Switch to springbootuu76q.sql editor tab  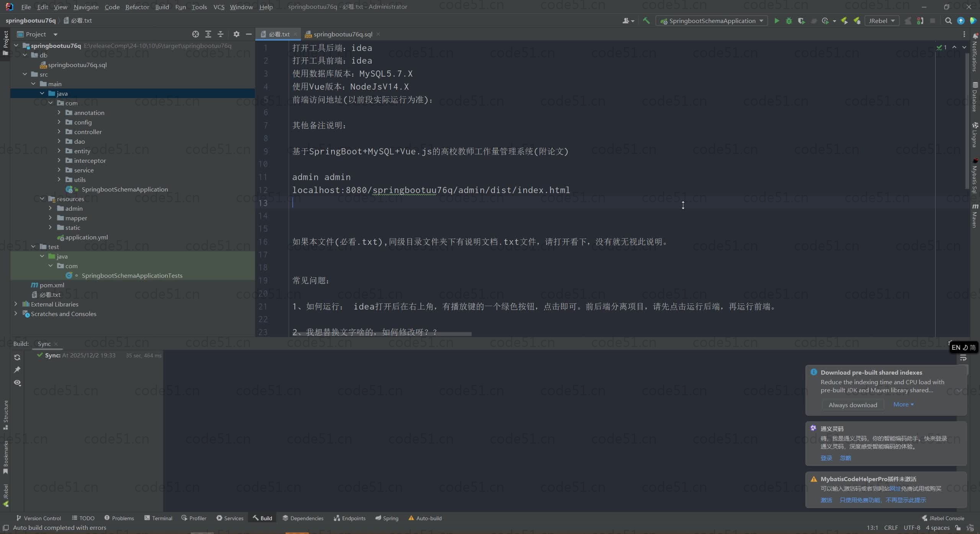point(342,34)
